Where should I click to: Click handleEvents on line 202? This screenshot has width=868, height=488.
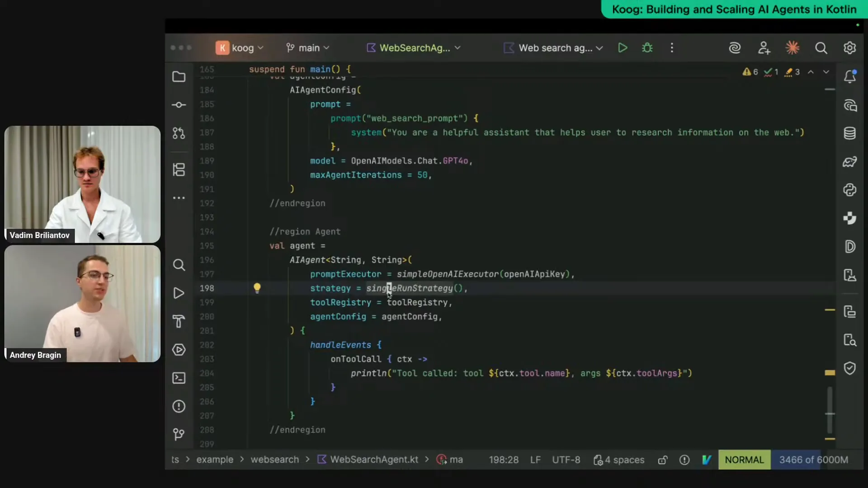click(x=340, y=345)
